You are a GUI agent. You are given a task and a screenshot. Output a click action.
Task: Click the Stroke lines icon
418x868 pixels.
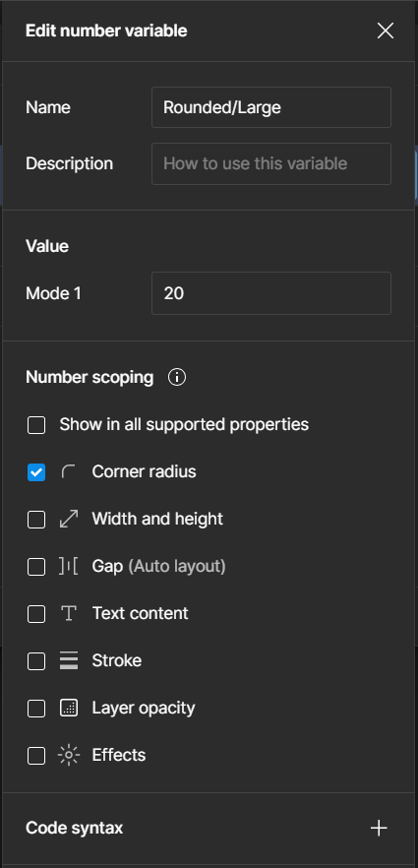coord(69,661)
